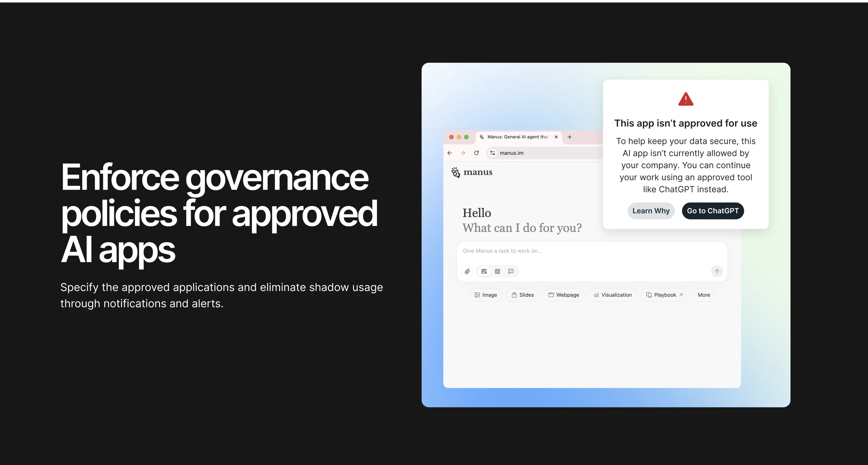
Task: Reload the manus.im page
Action: pyautogui.click(x=476, y=153)
